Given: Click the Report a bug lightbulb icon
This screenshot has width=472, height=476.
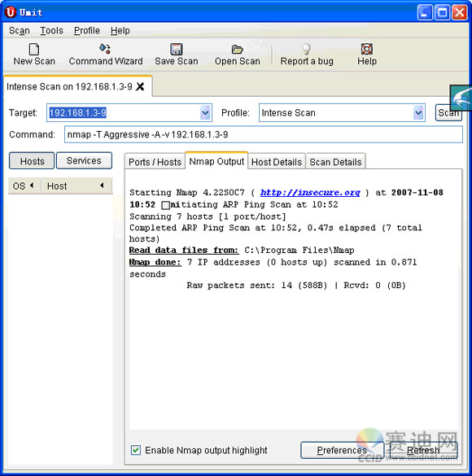Looking at the screenshot, I should click(306, 49).
